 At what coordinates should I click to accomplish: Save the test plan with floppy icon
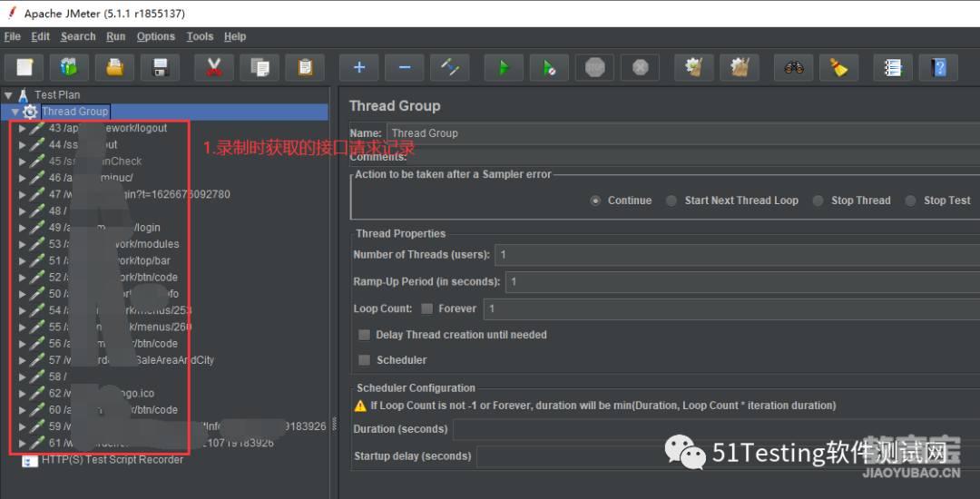(x=160, y=67)
